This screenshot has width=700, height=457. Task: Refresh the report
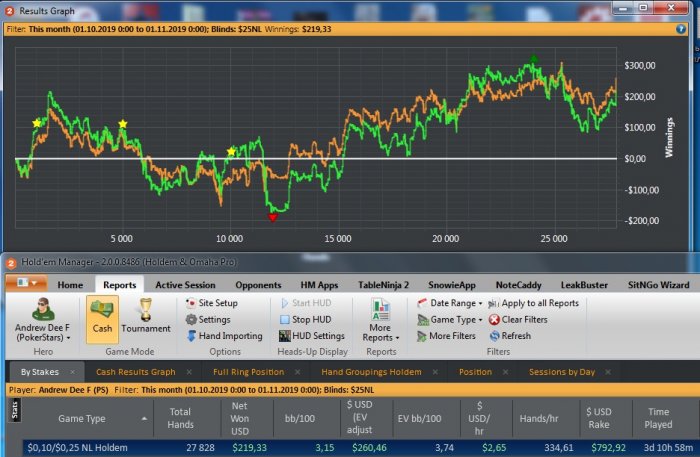pyautogui.click(x=510, y=336)
